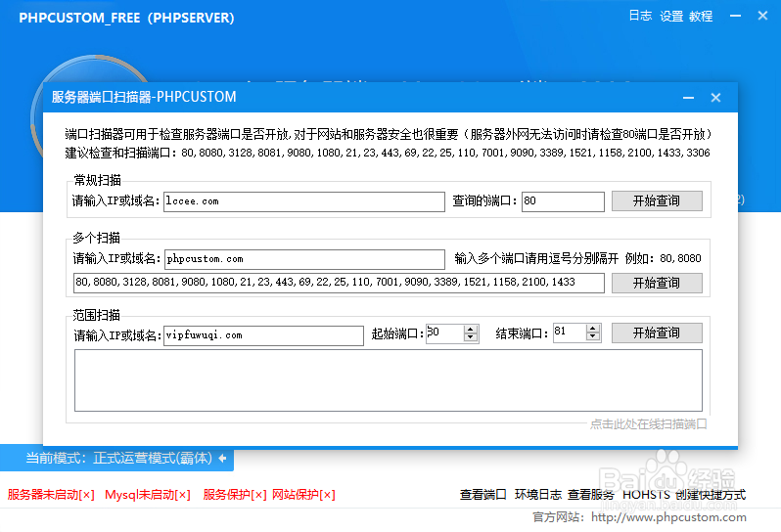Click 当前模式: 正式运营模式(霸体) bar
Image resolution: width=781 pixels, height=532 pixels.
click(116, 458)
